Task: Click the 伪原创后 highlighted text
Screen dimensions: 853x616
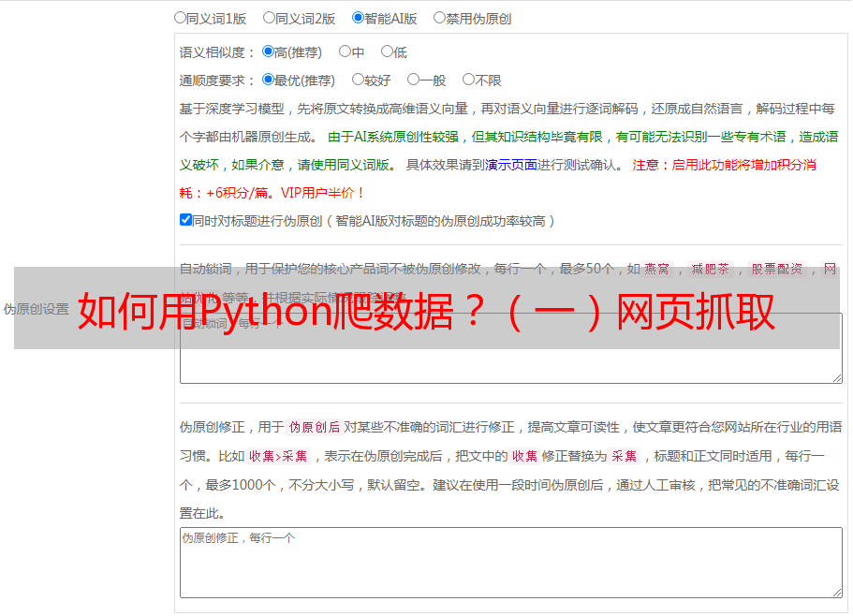Action: (315, 427)
